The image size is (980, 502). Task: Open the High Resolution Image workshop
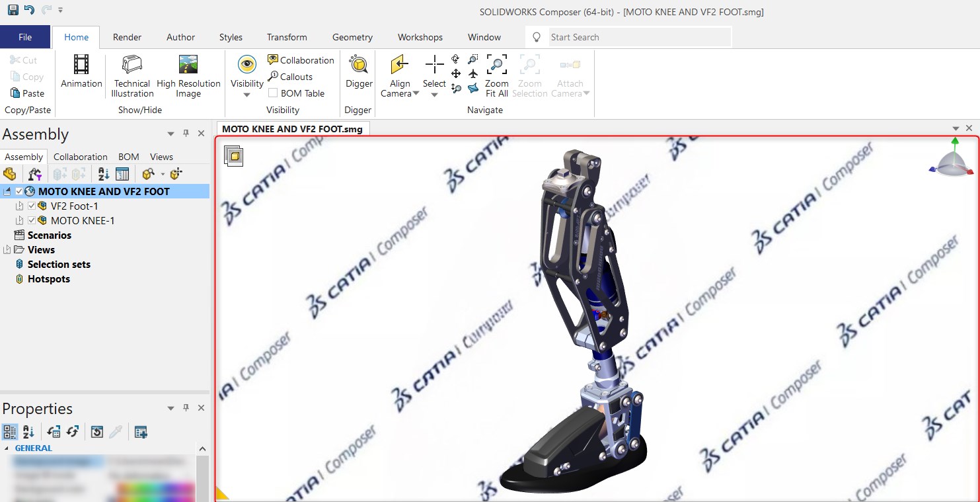click(x=188, y=65)
